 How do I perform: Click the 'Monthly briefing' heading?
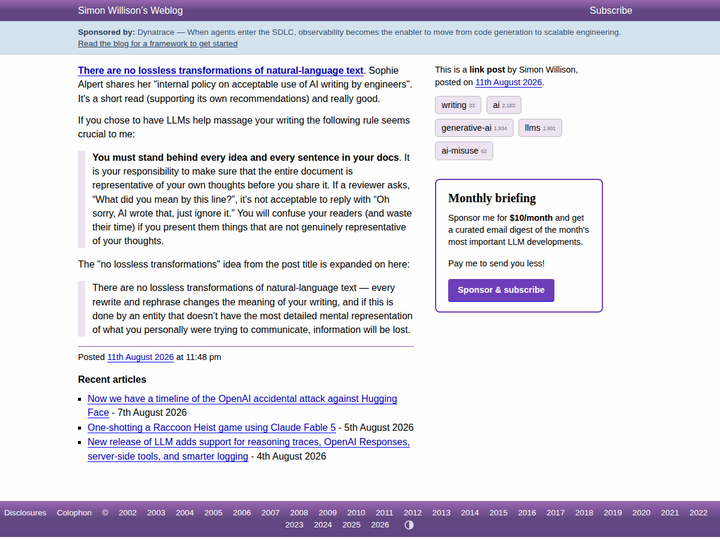492,198
